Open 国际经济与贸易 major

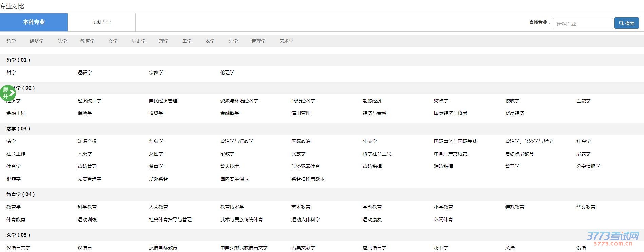pos(450,113)
